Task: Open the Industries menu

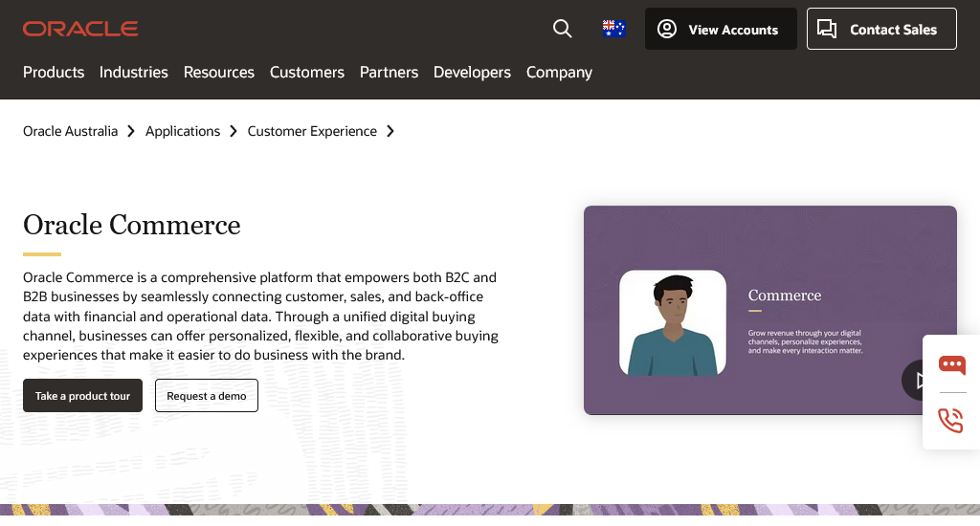Action: [x=134, y=72]
